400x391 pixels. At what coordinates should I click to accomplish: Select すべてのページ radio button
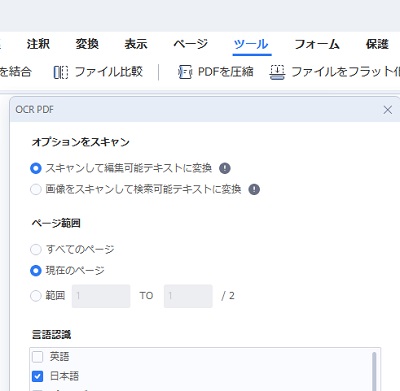36,249
